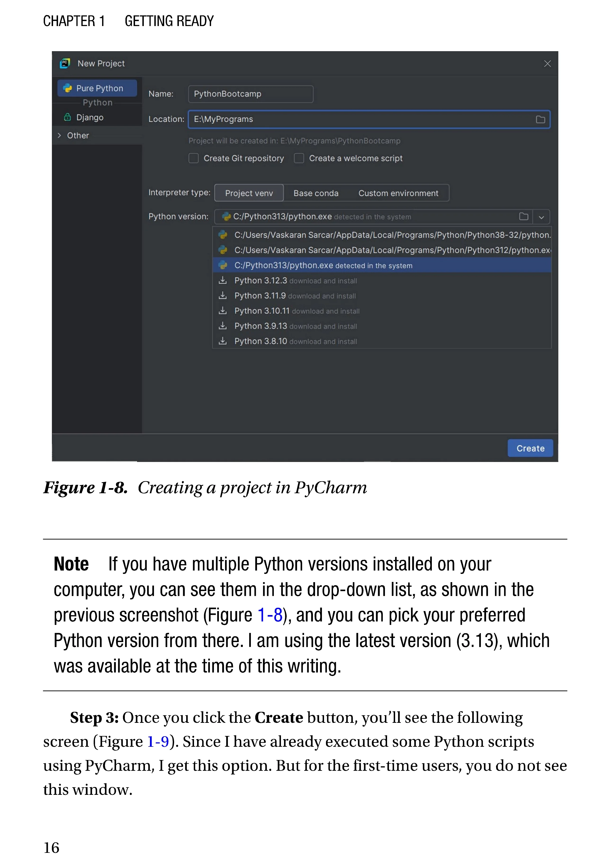The image size is (614, 868).
Task: Click download icon beside Python 3.12.3
Action: pyautogui.click(x=223, y=280)
